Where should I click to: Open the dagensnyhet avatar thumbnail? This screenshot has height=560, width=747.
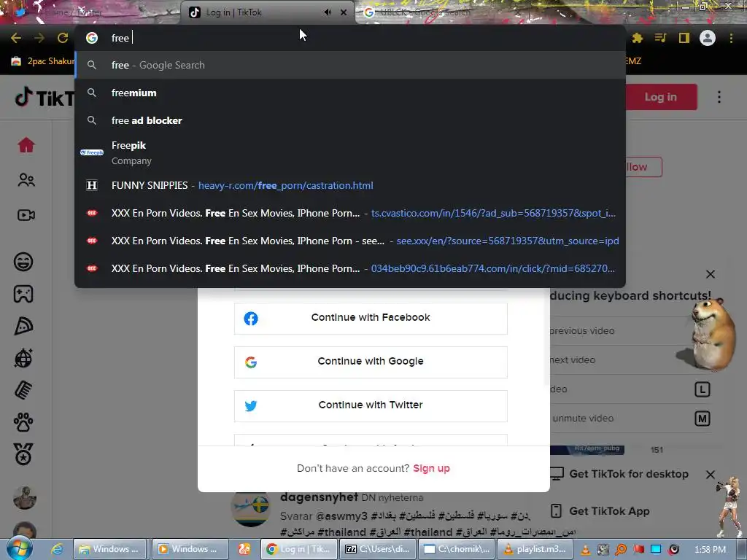(251, 508)
